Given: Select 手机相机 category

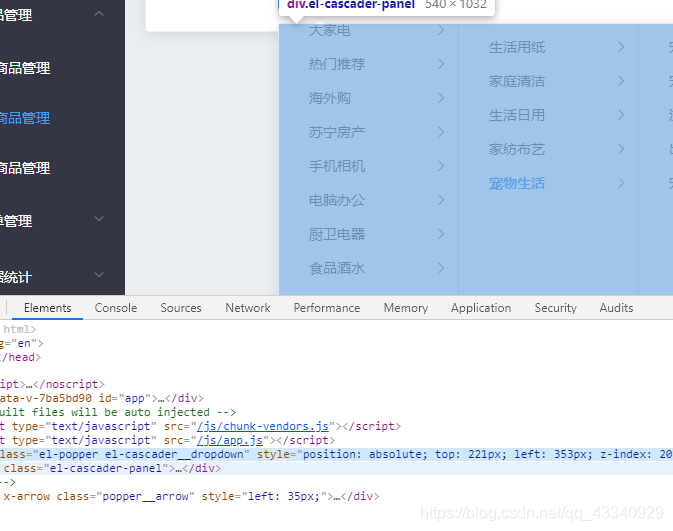Looking at the screenshot, I should click(337, 166).
